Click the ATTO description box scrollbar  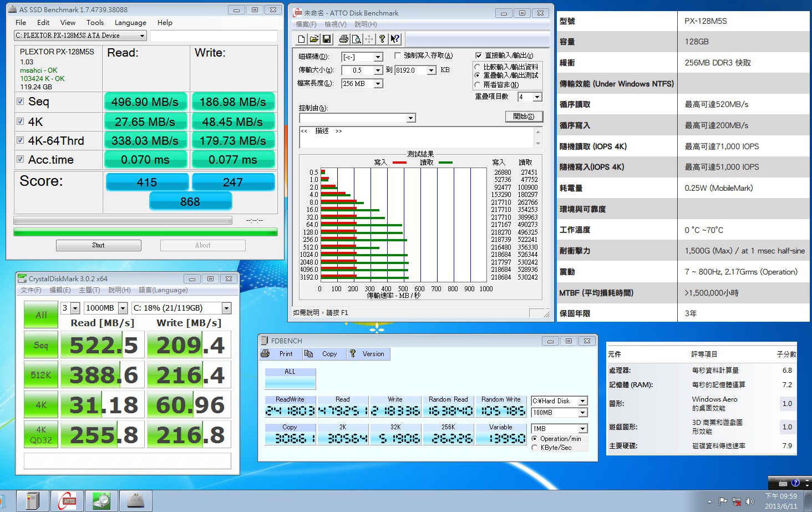[x=538, y=138]
